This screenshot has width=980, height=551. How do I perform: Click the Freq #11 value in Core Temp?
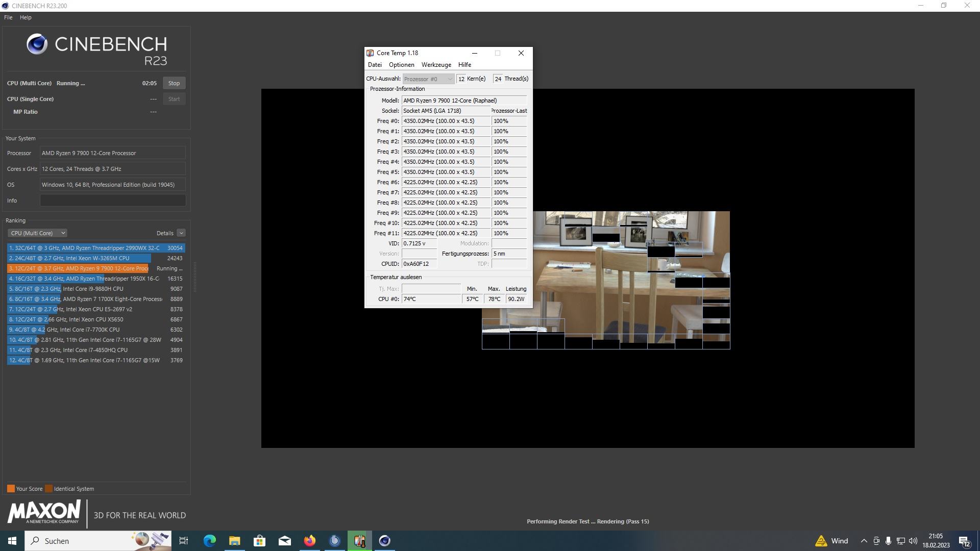point(446,233)
